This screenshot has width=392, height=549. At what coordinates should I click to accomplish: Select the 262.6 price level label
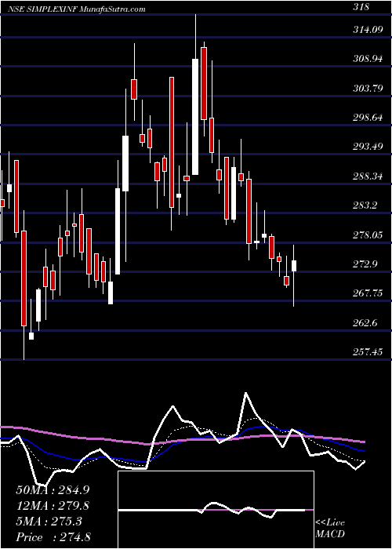[365, 322]
